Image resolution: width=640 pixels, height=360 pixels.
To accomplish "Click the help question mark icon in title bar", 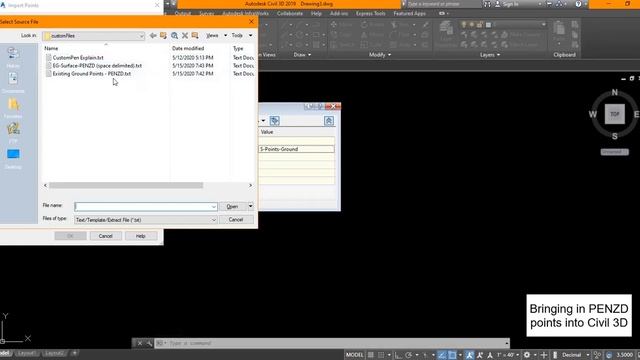I will pos(578,4).
